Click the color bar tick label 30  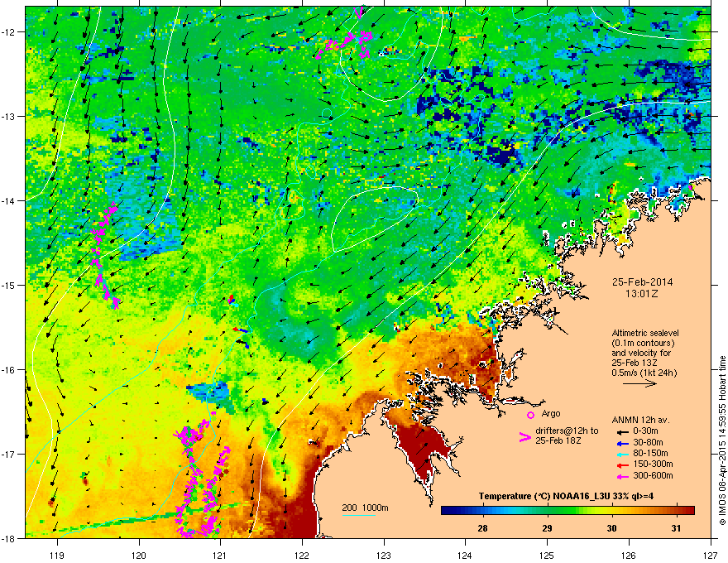tap(612, 528)
